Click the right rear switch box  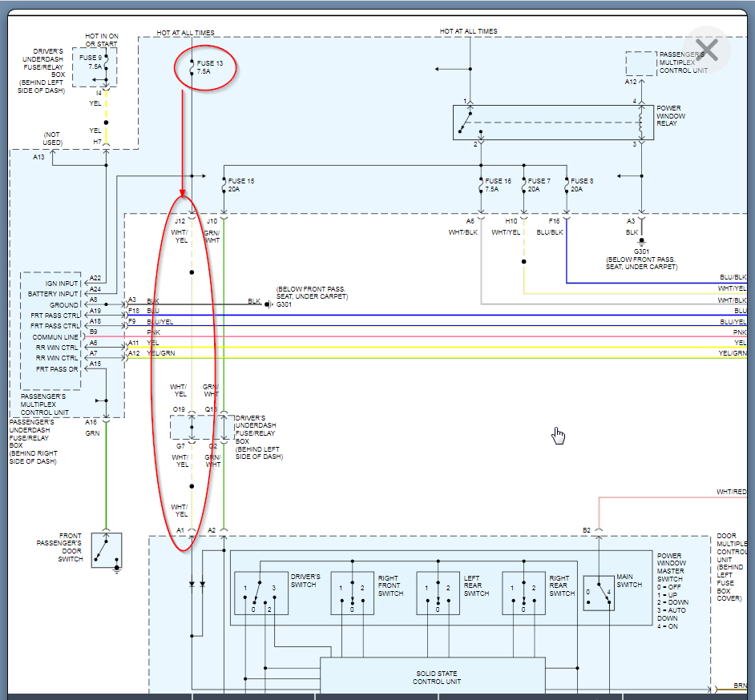tap(523, 593)
